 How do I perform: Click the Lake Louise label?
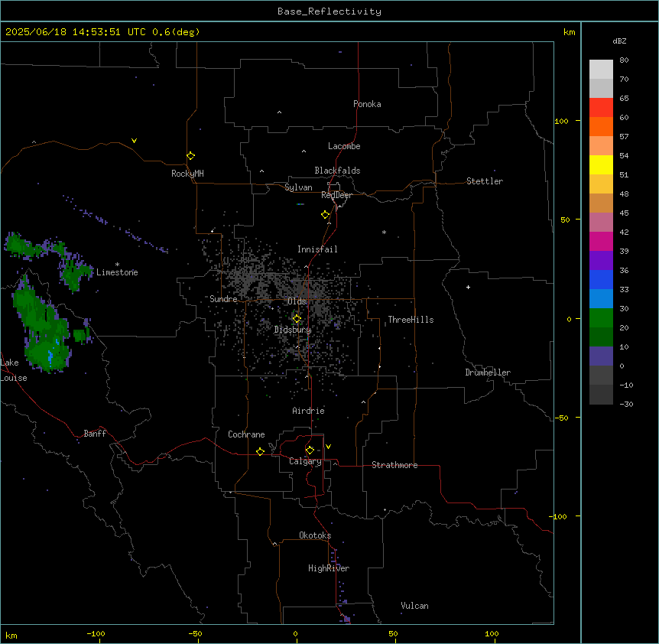14,370
